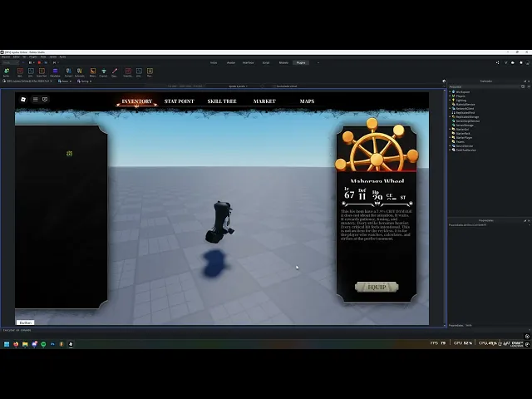Click the Lighting bulb icon in Explorer
Viewport: 532px width, 399px height.
(x=454, y=100)
